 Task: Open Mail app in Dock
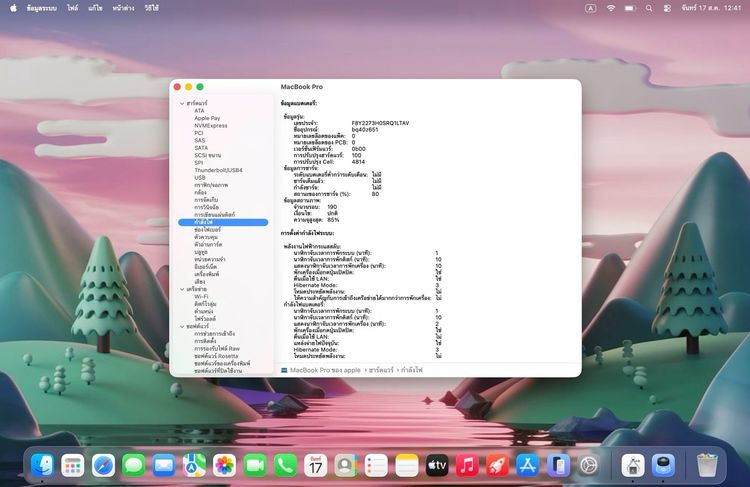164,465
